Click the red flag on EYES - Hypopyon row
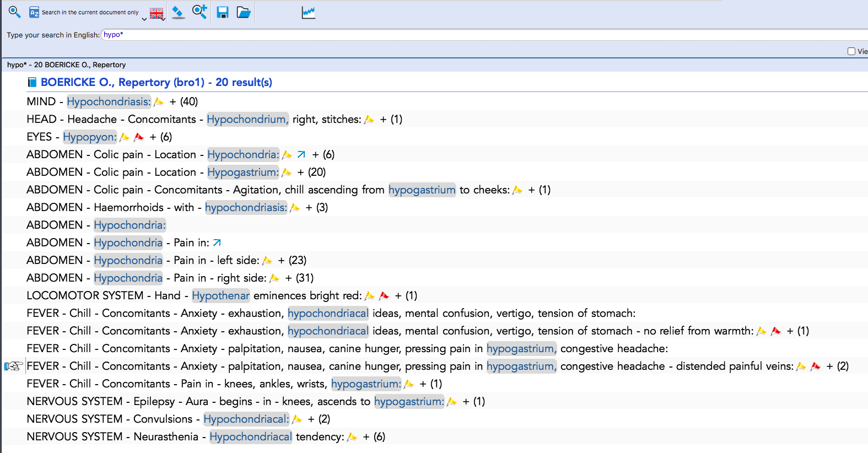868x453 pixels. (x=139, y=137)
